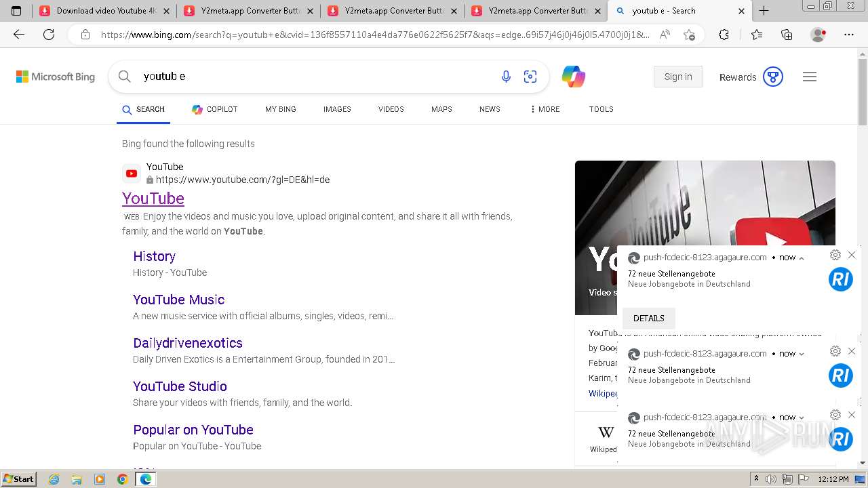Screen dimensions: 868x488
Task: Click the 12:12 PM taskbar clock
Action: pos(833,479)
